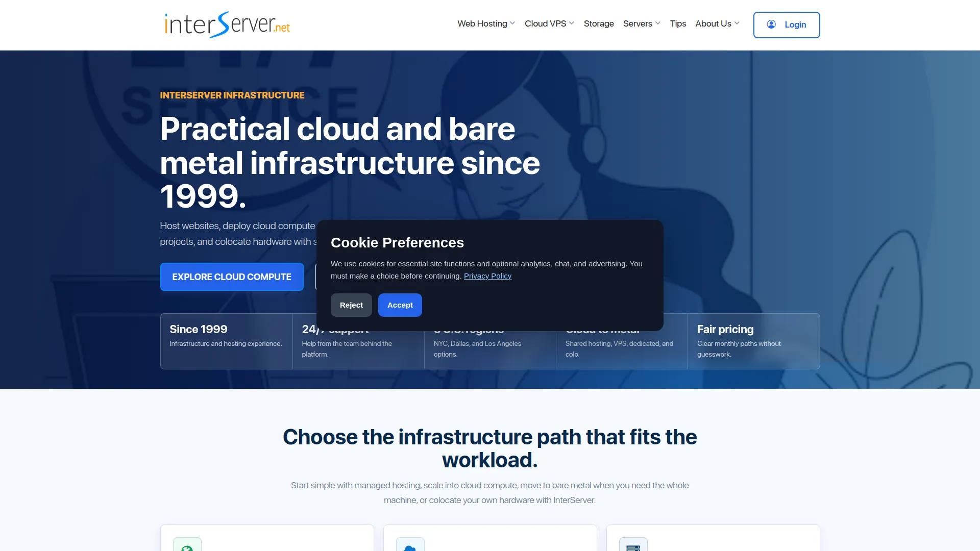Open the About Us menu

point(717,23)
